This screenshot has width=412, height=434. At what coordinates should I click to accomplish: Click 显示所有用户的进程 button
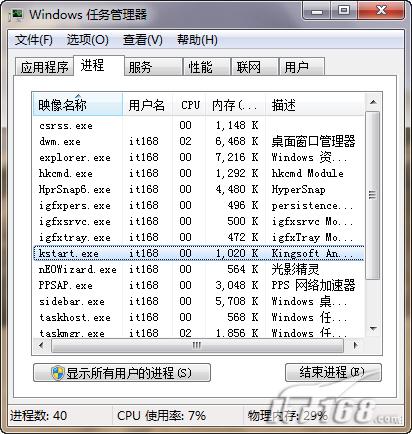[x=122, y=373]
